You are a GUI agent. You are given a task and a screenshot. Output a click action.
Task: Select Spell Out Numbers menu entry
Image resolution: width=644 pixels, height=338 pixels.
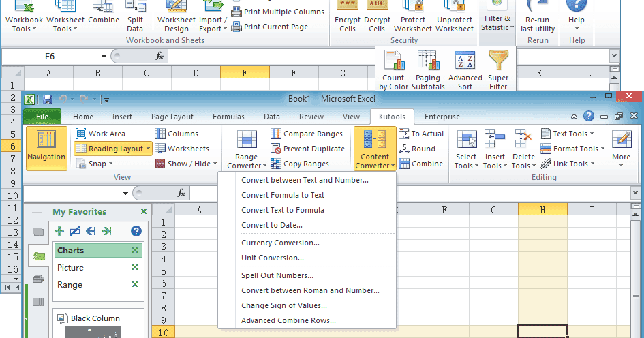277,275
